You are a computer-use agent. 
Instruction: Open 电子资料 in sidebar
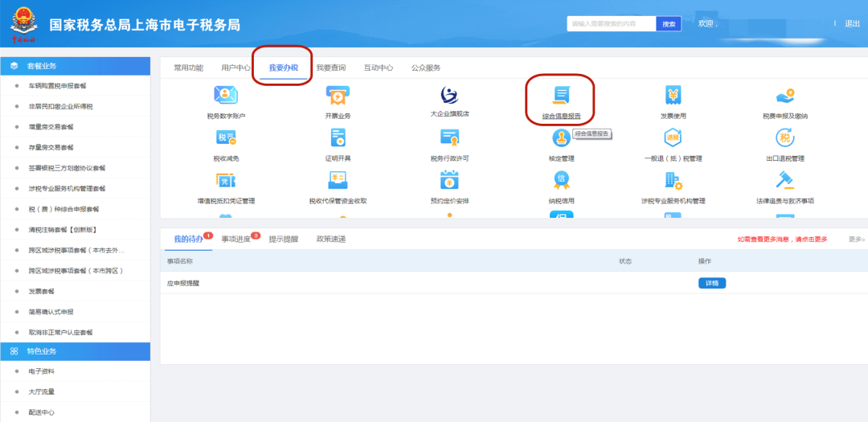tap(42, 371)
